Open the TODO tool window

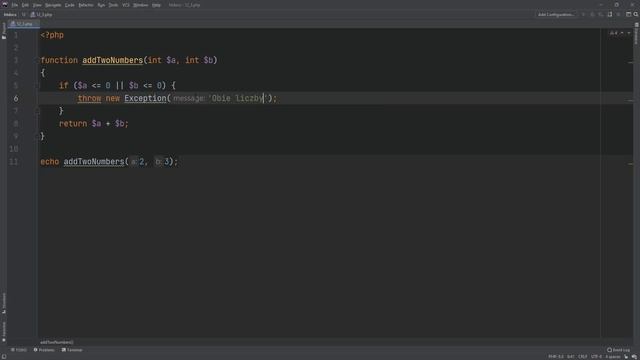coord(19,350)
